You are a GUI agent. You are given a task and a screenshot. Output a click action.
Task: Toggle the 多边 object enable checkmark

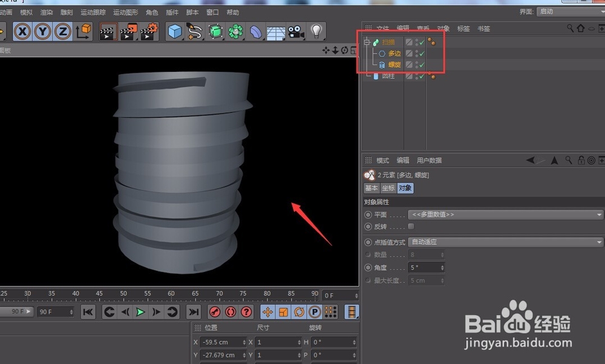point(422,54)
